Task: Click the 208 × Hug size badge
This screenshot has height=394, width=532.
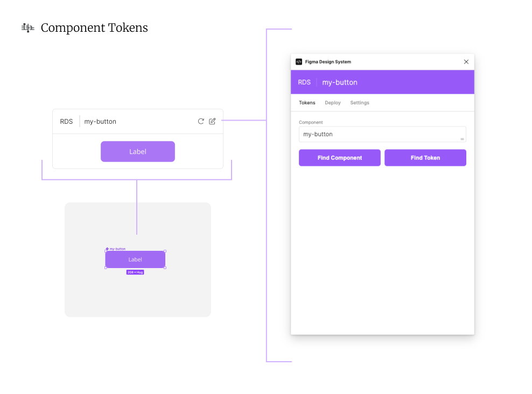Action: coord(135,272)
